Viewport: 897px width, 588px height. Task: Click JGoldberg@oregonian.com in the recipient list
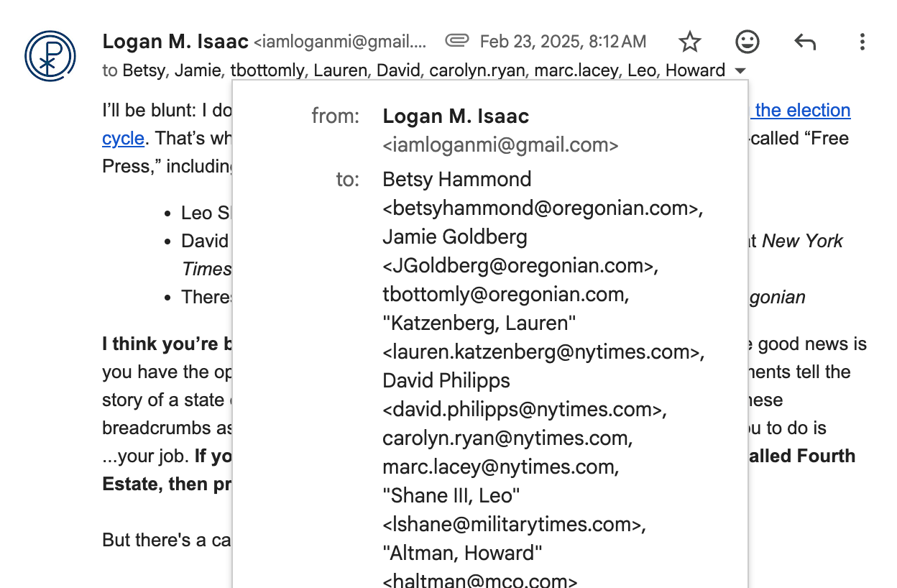click(520, 266)
